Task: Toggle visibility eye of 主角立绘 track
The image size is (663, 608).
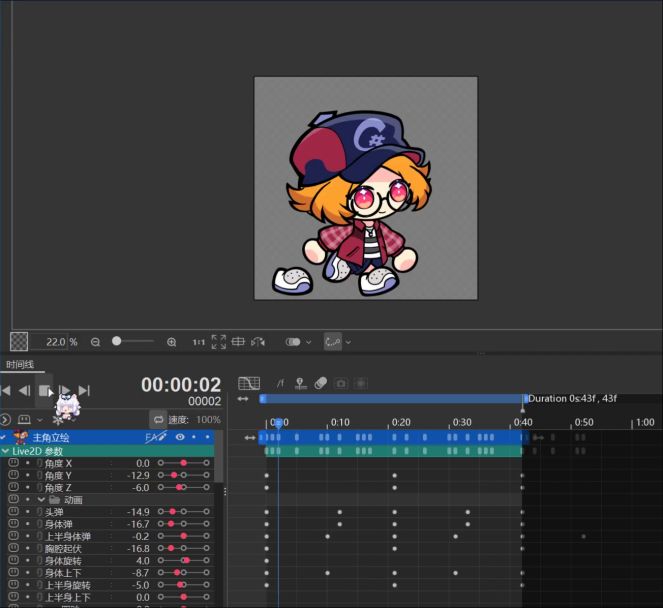Action: pos(180,437)
